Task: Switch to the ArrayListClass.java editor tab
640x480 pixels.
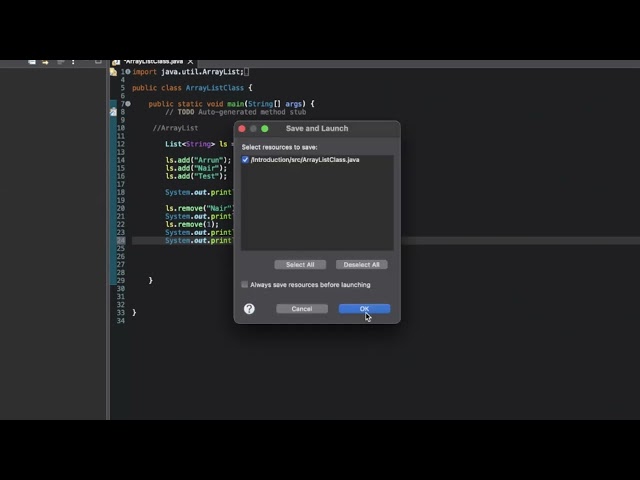Action: coord(153,62)
